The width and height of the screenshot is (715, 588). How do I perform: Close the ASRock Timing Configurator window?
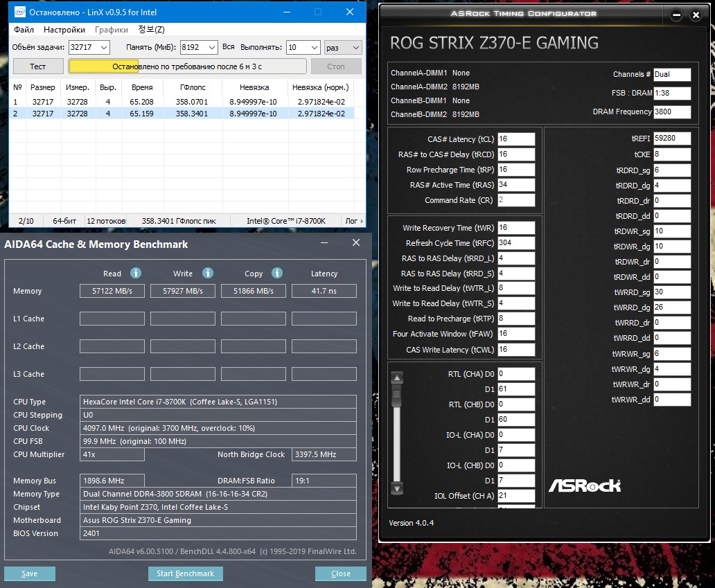(696, 15)
